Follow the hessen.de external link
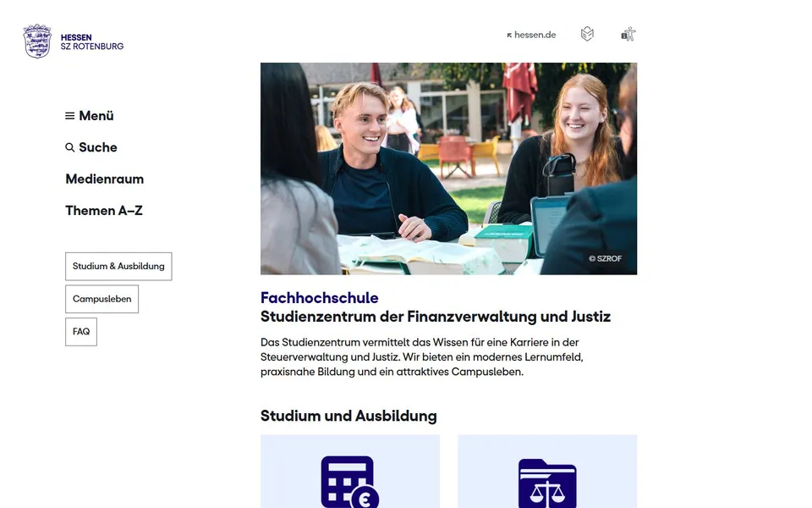812x508 pixels. (x=531, y=35)
